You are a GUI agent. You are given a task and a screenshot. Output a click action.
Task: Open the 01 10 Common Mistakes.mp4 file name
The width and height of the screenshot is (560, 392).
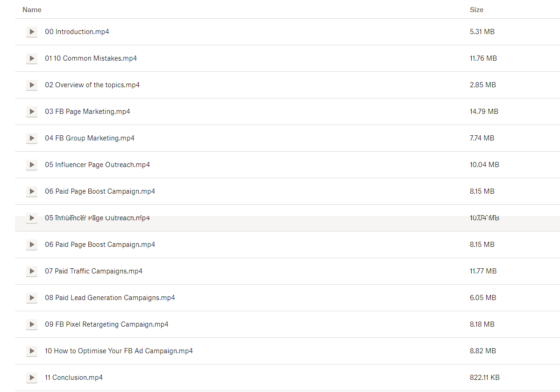(x=91, y=58)
